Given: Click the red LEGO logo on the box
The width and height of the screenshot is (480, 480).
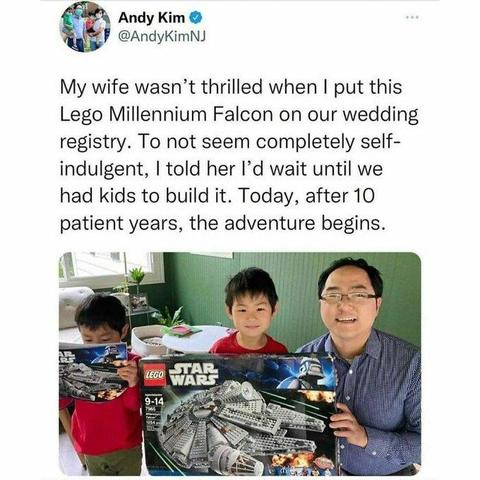Looking at the screenshot, I should [x=155, y=375].
